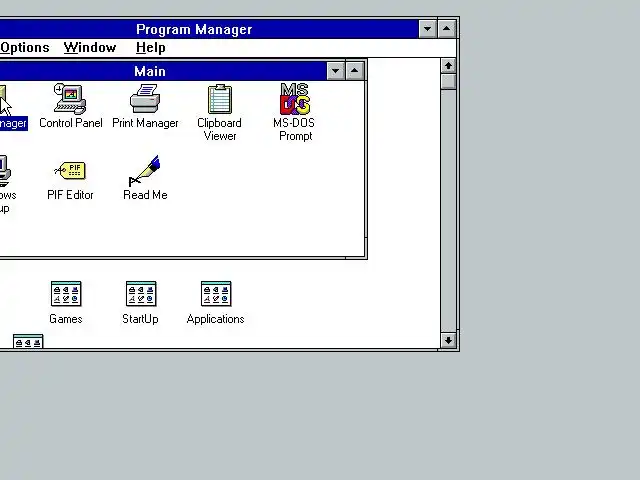Open the Options menu
The width and height of the screenshot is (640, 480).
coord(24,48)
